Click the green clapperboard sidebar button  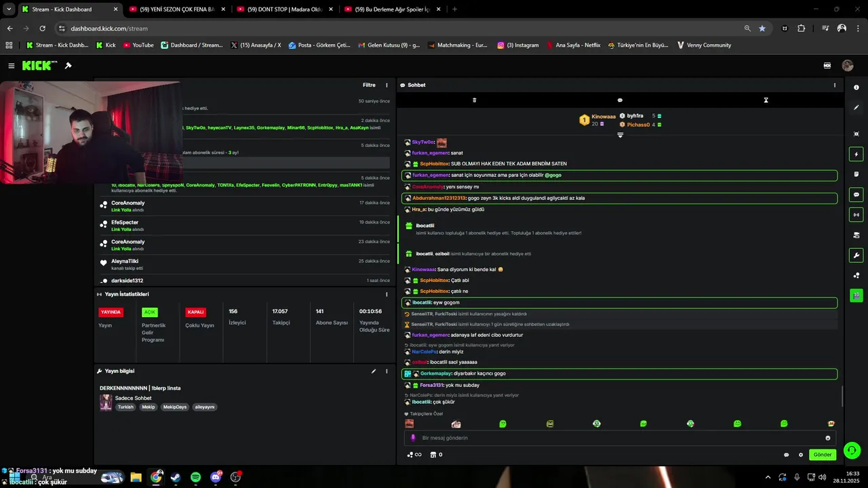point(856,296)
